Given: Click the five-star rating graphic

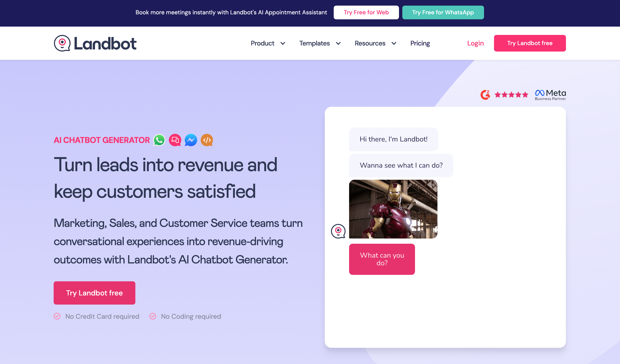Looking at the screenshot, I should (511, 94).
